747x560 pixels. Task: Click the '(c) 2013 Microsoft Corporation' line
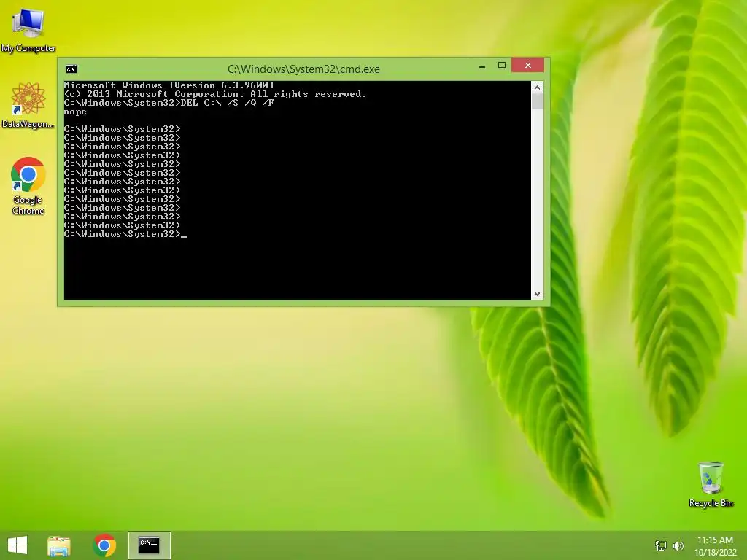pyautogui.click(x=215, y=94)
